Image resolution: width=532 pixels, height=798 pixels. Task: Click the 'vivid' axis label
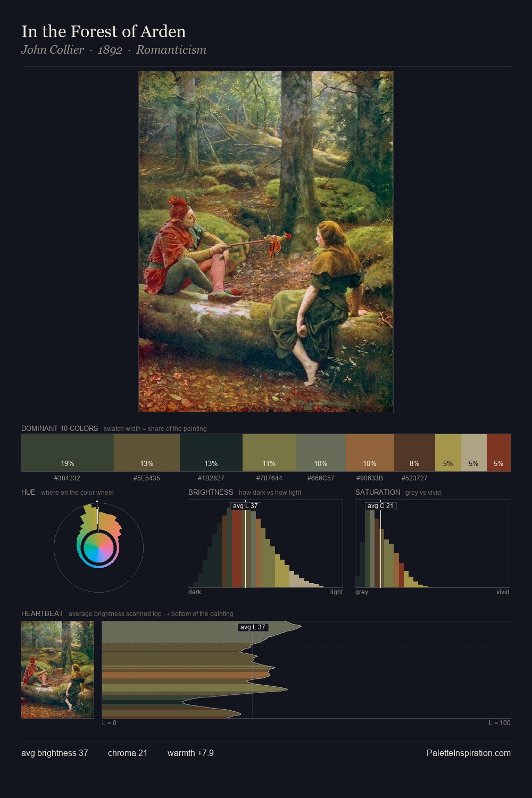click(503, 592)
